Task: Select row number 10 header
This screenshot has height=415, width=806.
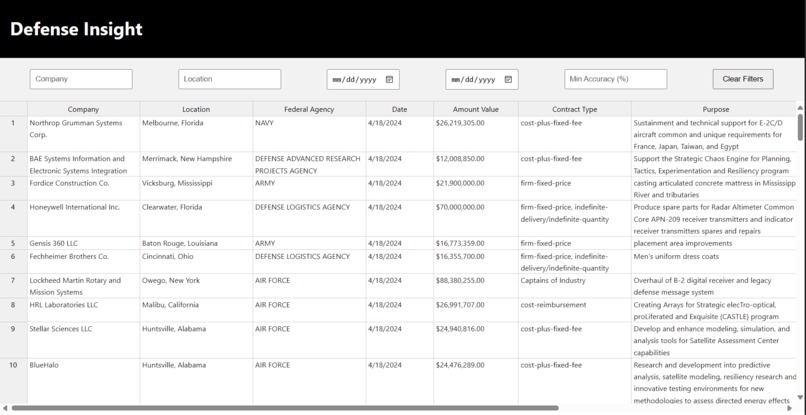Action: click(13, 381)
